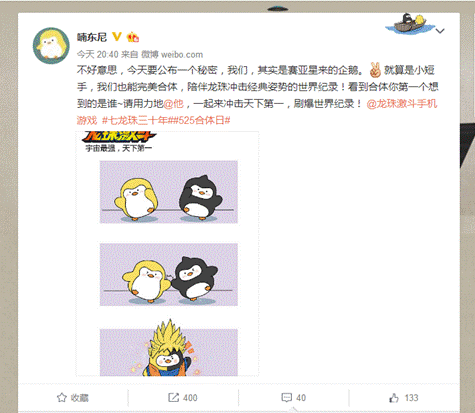Click the gold V verification badge
This screenshot has width=475, height=413.
pyautogui.click(x=117, y=36)
